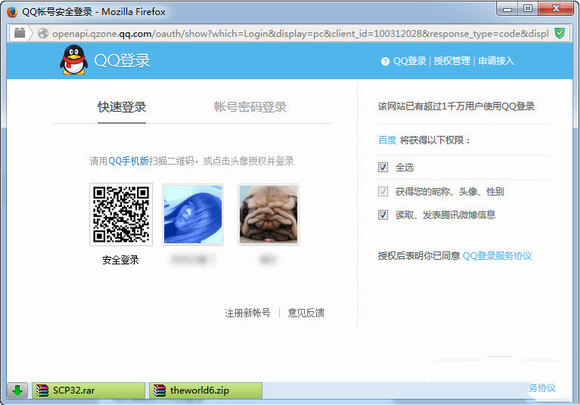The height and width of the screenshot is (405, 580).
Task: Open 授权管理 in header
Action: (452, 61)
